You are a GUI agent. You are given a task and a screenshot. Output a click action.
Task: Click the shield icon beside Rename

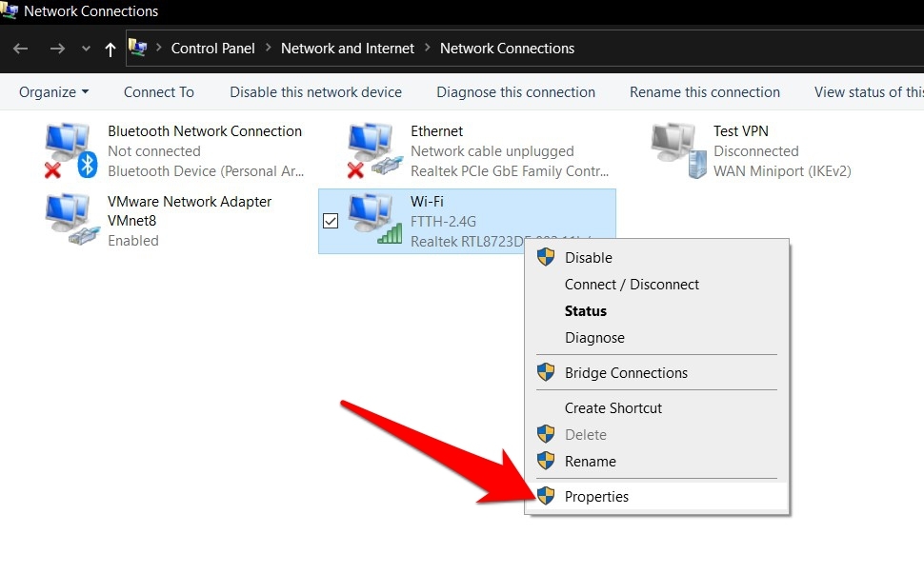click(546, 461)
